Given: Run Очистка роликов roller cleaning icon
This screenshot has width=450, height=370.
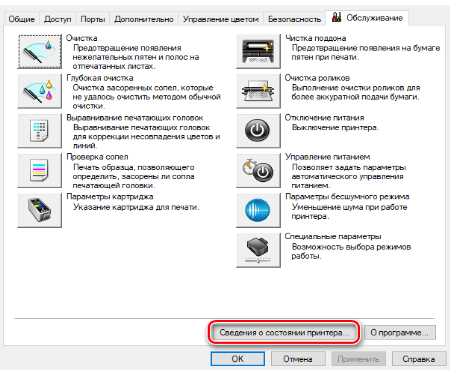Looking at the screenshot, I should pyautogui.click(x=258, y=91).
